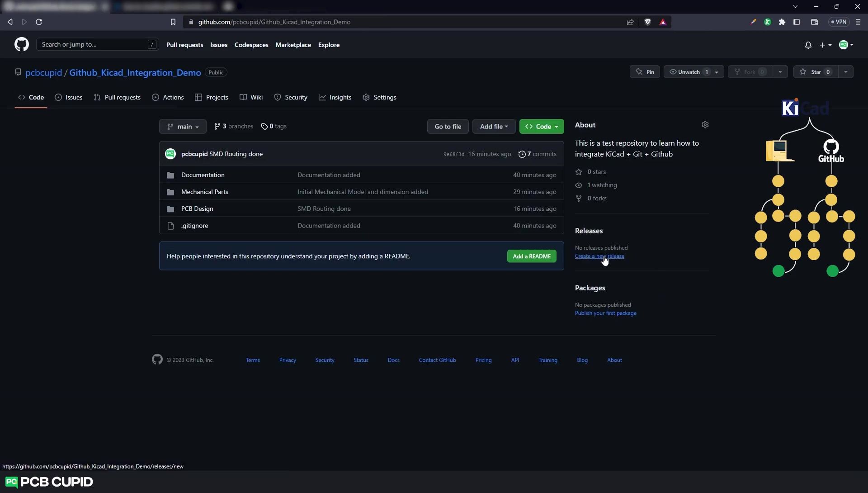Open the green Code dropdown
The width and height of the screenshot is (868, 493).
pyautogui.click(x=542, y=127)
